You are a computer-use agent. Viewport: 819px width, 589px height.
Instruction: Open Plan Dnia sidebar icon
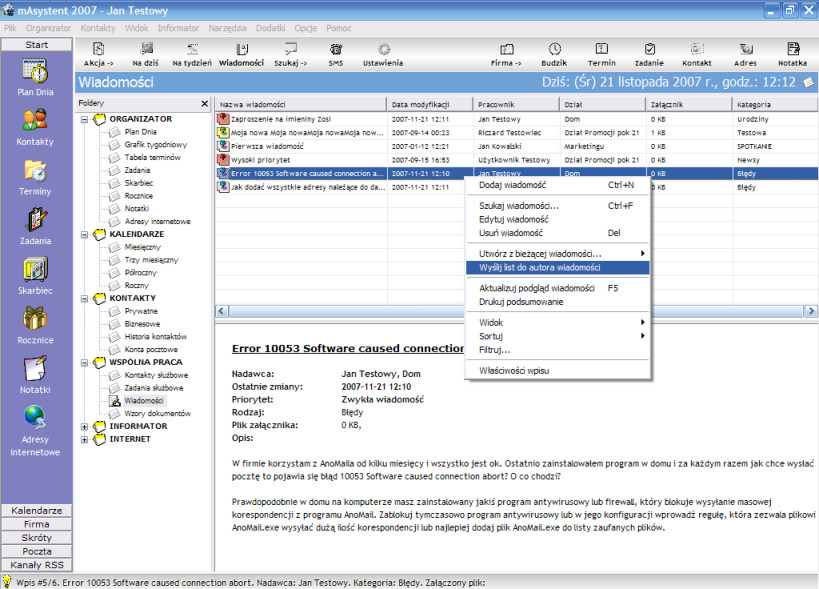point(35,71)
